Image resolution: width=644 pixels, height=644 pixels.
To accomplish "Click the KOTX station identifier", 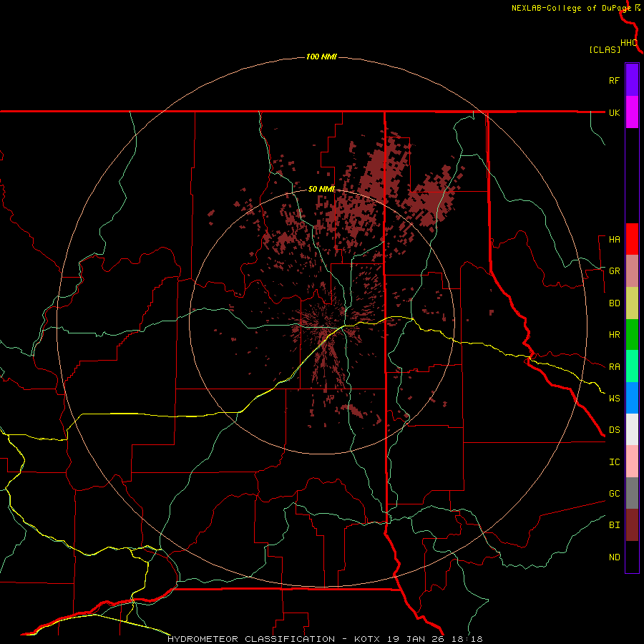I will pos(367,639).
